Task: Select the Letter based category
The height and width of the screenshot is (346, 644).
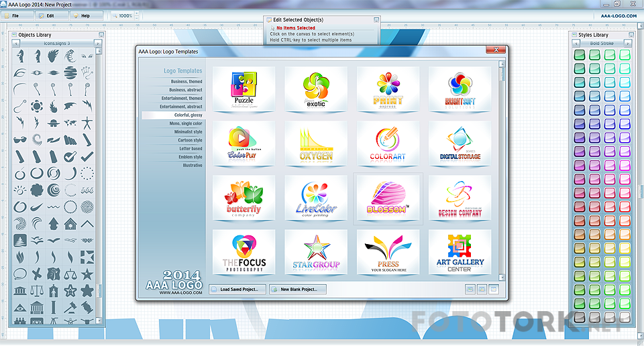Action: click(x=191, y=149)
